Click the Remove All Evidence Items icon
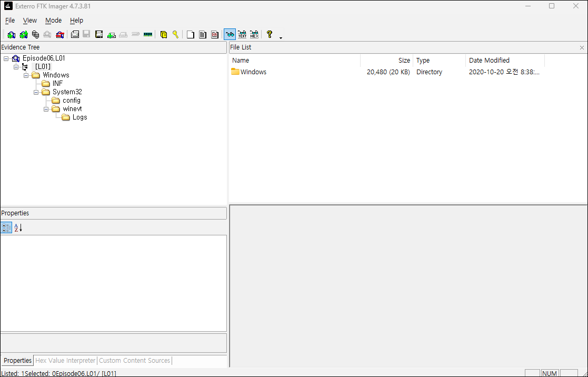The image size is (588, 377). click(x=59, y=35)
